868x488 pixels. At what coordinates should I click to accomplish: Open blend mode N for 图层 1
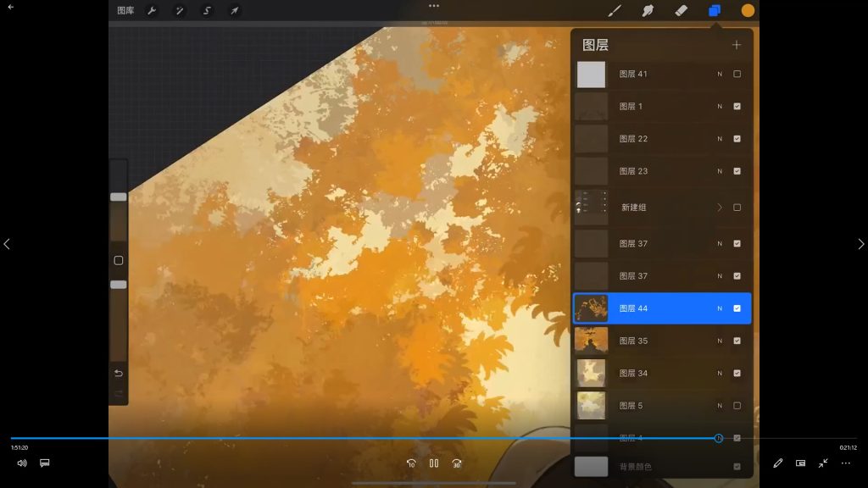(720, 107)
